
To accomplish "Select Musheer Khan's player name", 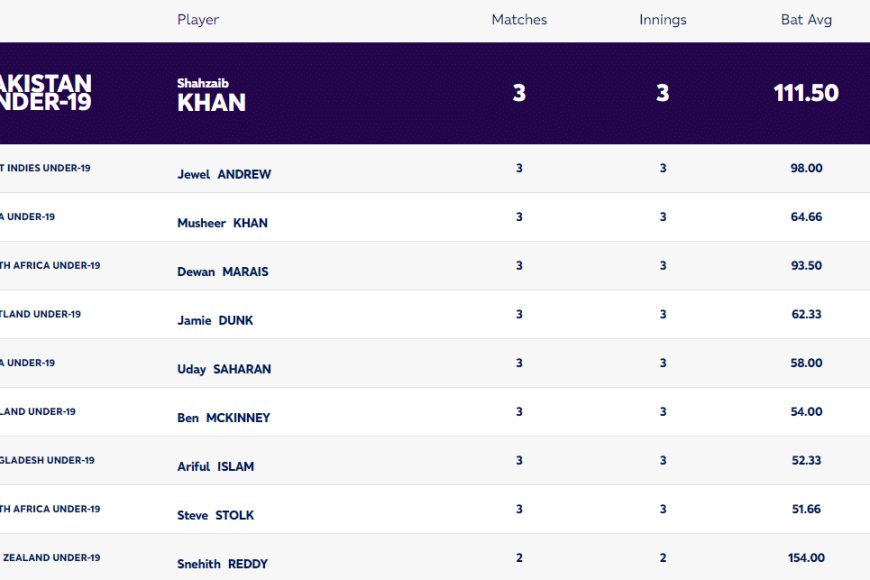I will (x=222, y=223).
